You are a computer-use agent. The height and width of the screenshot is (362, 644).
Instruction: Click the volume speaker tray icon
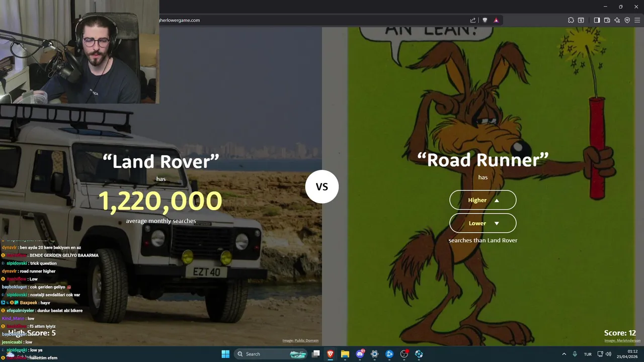[609, 354]
